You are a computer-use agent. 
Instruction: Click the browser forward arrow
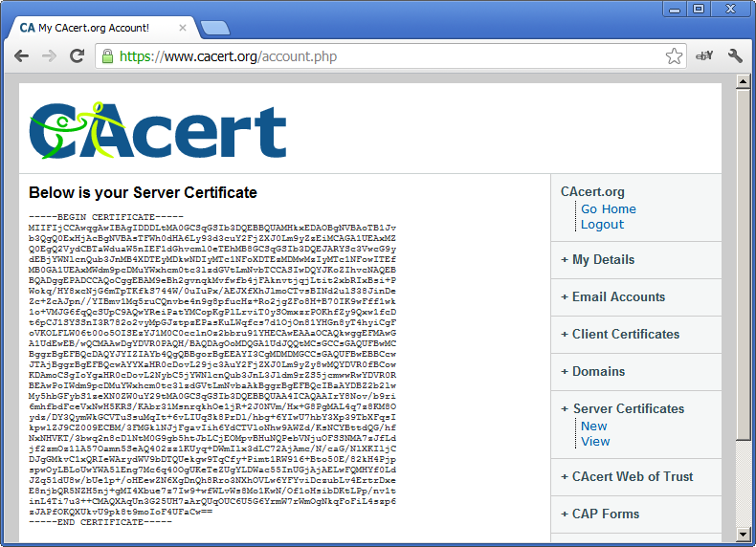click(x=49, y=56)
